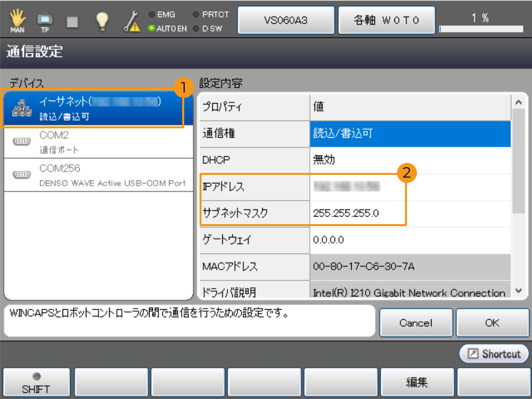
Task: Open the Shortcut menu
Action: coord(494,354)
